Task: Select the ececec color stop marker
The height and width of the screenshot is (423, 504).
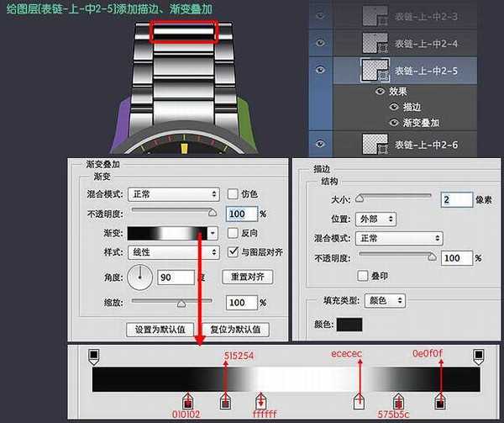Action: tap(360, 403)
